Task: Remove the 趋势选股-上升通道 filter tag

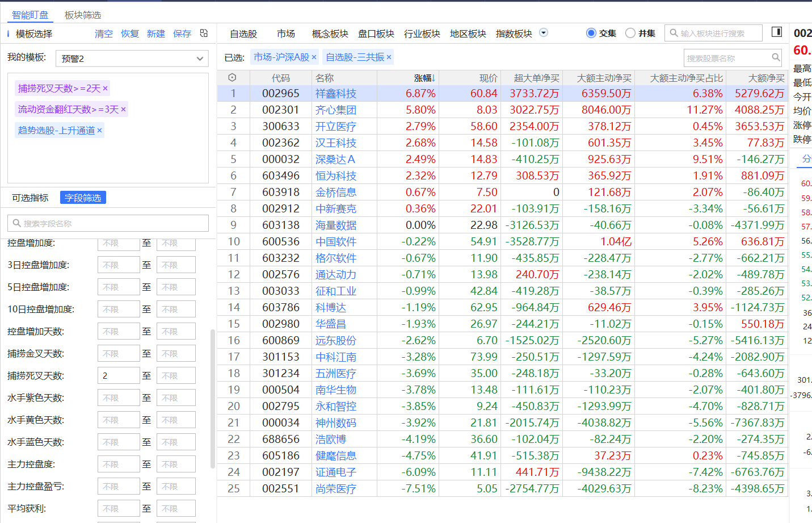Action: (x=99, y=131)
